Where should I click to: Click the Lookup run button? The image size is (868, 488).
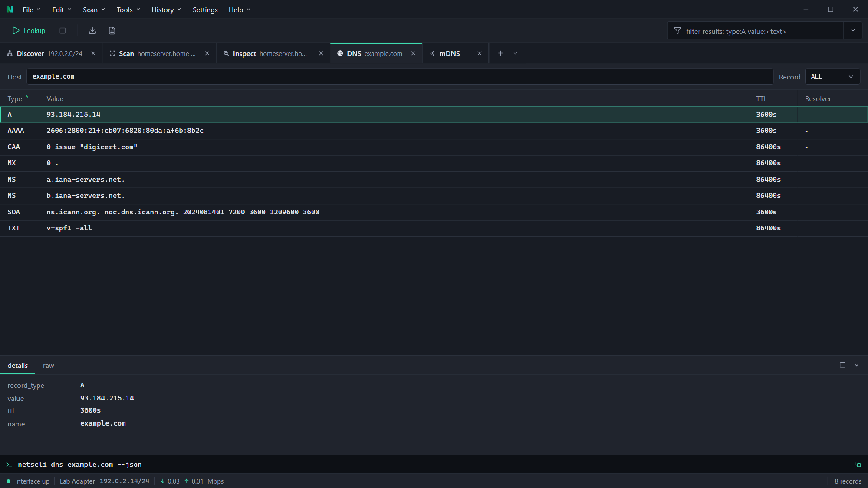click(x=29, y=31)
